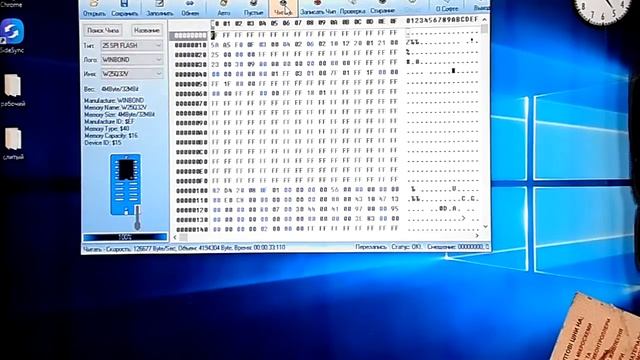The image size is (640, 360).
Task: Click the 'Memory Capacity: $16' info line
Action: [111, 136]
